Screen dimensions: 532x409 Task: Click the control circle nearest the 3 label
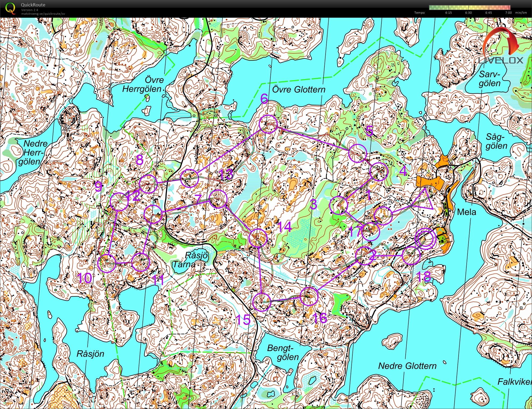click(x=339, y=205)
